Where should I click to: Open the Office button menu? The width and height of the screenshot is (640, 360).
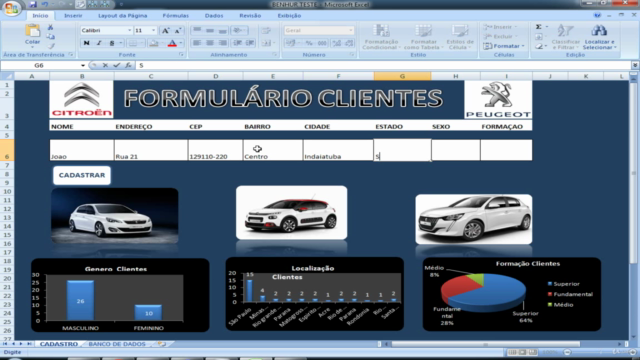[11, 9]
